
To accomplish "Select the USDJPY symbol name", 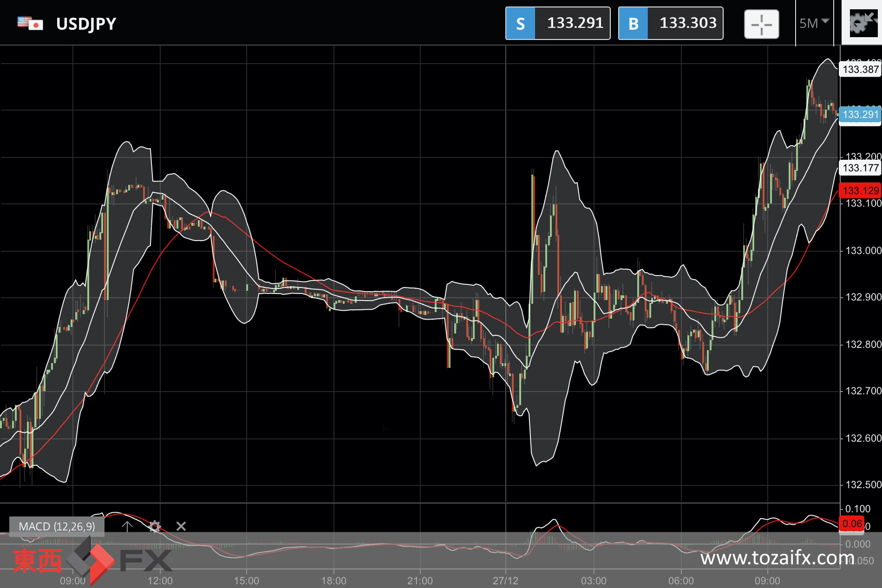I will [x=86, y=24].
